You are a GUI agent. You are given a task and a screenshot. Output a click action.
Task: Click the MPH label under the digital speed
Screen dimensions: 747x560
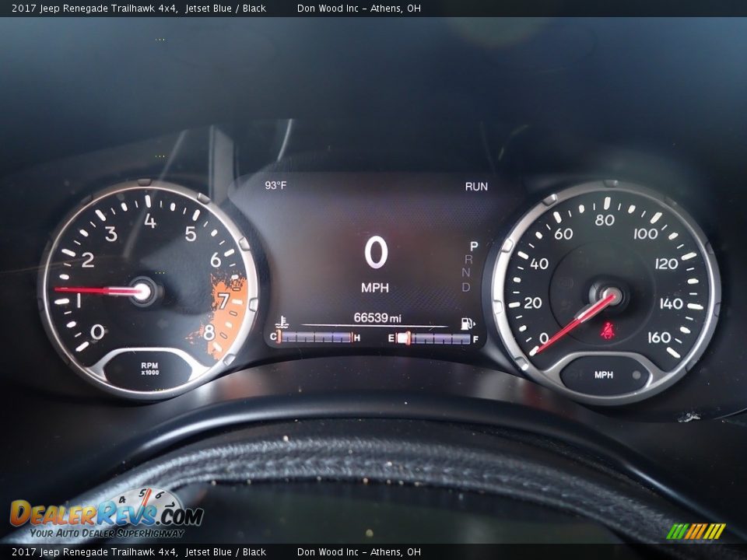pos(375,288)
